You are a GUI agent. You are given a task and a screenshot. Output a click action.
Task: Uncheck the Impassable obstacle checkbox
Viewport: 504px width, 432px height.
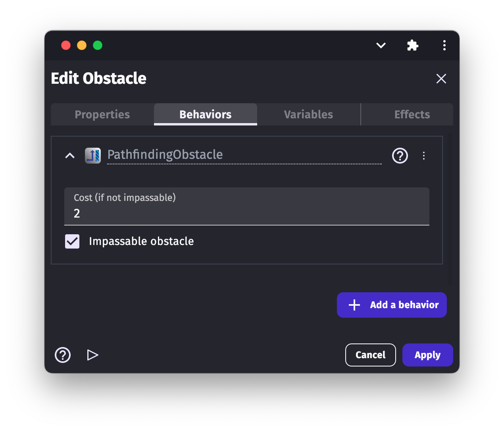click(72, 241)
